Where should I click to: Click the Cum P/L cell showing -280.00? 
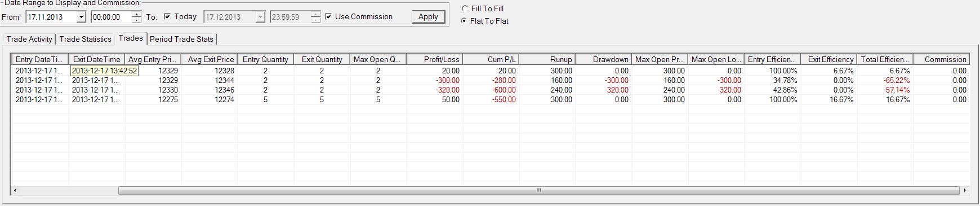491,81
